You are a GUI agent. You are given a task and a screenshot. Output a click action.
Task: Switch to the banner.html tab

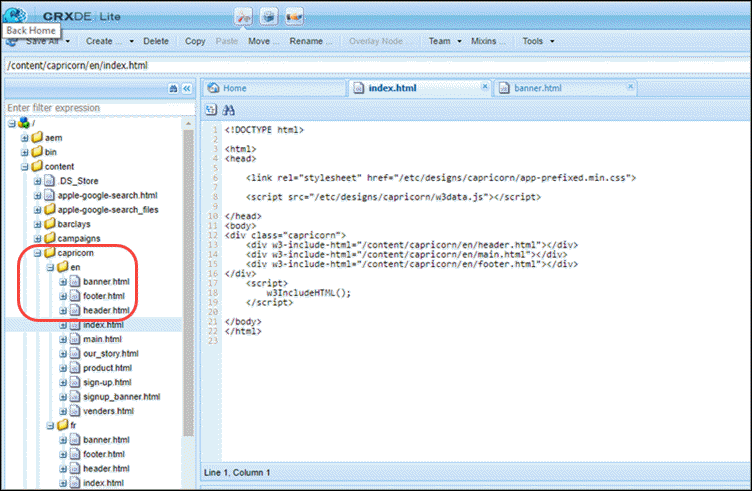point(566,88)
